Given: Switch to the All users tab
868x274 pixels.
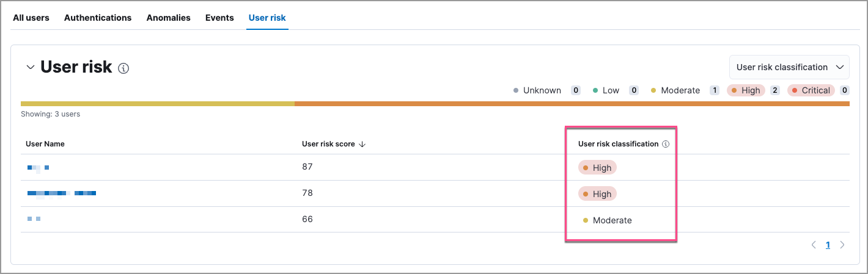Looking at the screenshot, I should point(31,18).
